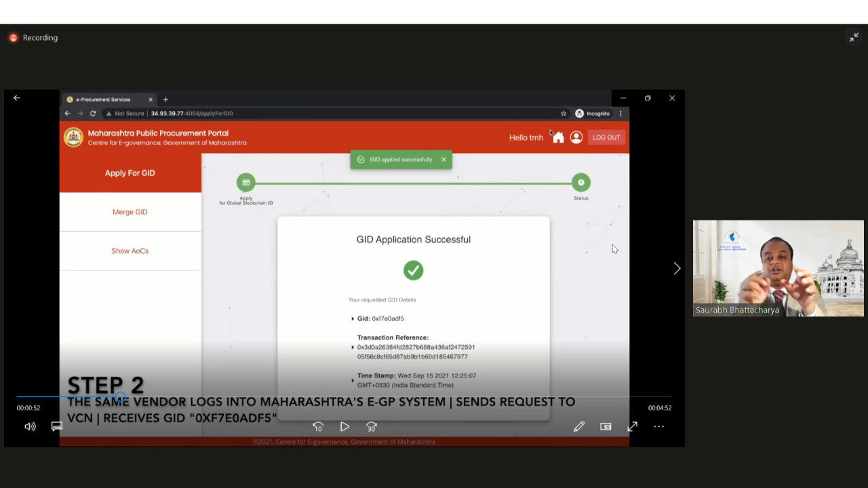
Task: Toggle captions icon in video player
Action: point(57,426)
